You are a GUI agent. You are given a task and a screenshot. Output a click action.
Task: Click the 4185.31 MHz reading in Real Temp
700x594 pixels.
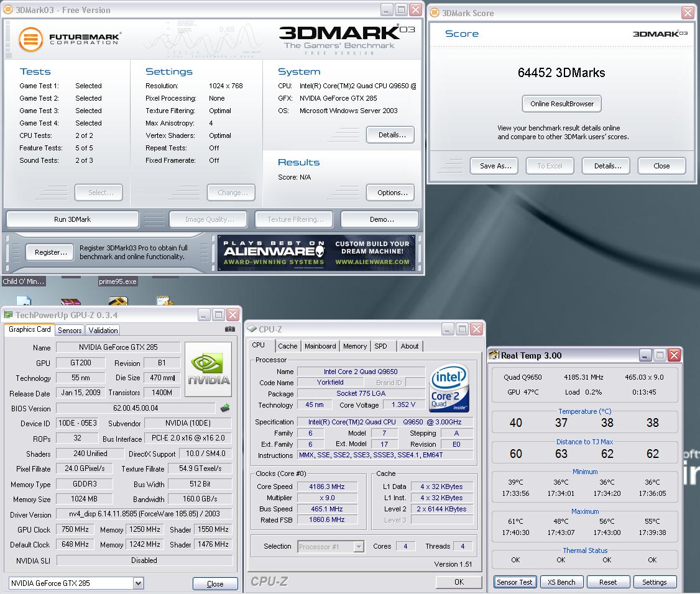pyautogui.click(x=584, y=378)
